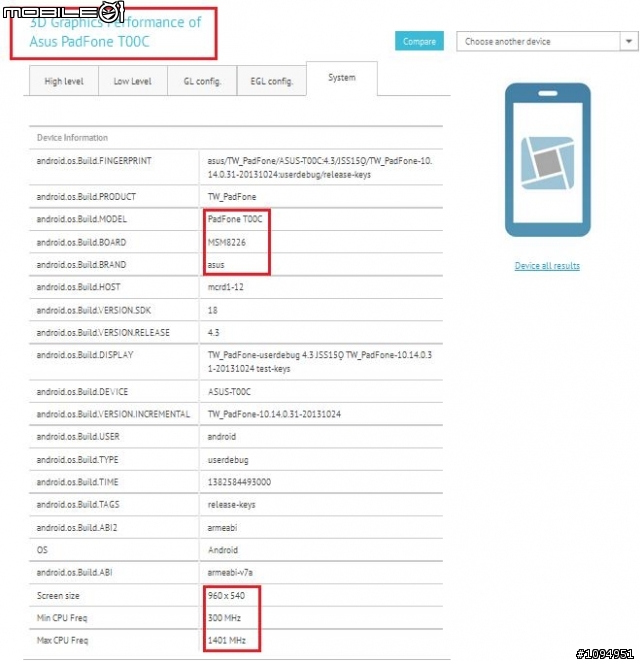
Task: Click the phone device illustration
Action: (548, 160)
